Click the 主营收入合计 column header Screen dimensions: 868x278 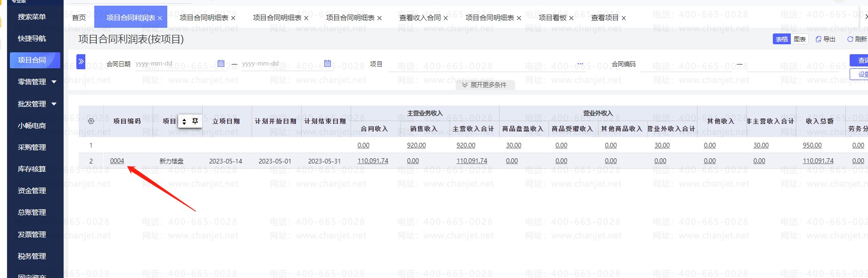point(474,129)
